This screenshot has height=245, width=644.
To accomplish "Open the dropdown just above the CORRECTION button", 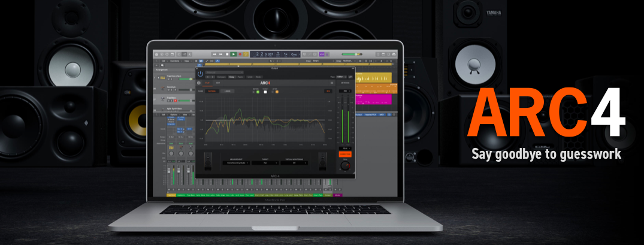I will tap(345, 148).
